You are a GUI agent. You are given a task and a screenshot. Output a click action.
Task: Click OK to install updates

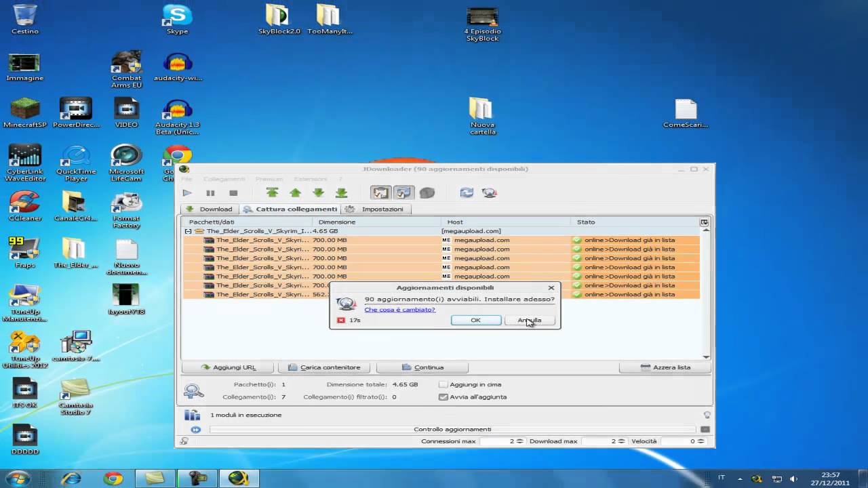tap(476, 320)
